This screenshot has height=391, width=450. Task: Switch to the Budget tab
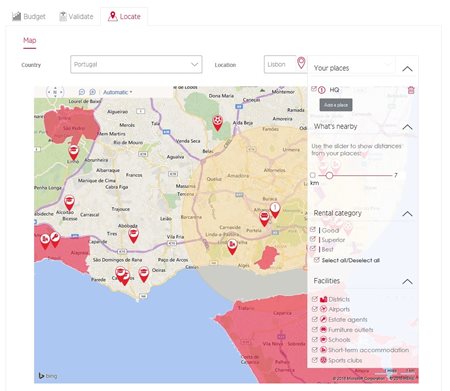click(x=29, y=16)
